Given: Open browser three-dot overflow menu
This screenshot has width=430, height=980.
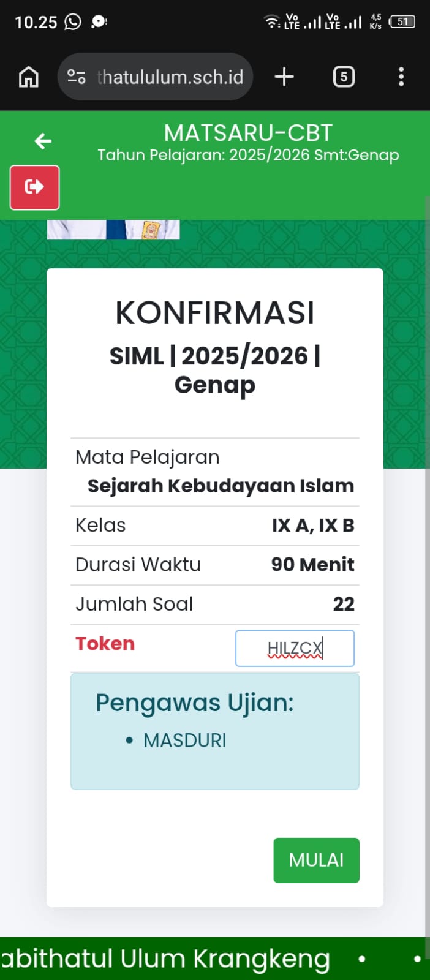Looking at the screenshot, I should tap(401, 77).
